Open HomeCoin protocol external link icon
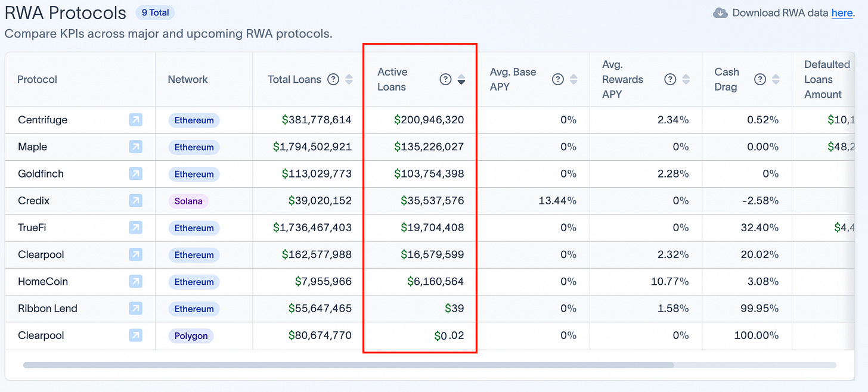Screen dimensions: 868x392 tap(136, 282)
